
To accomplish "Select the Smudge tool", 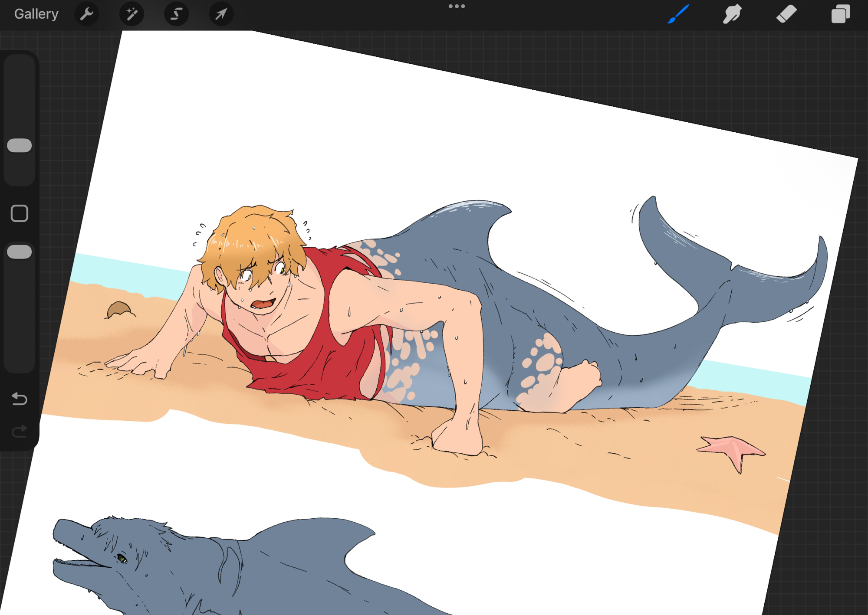I will tap(732, 14).
